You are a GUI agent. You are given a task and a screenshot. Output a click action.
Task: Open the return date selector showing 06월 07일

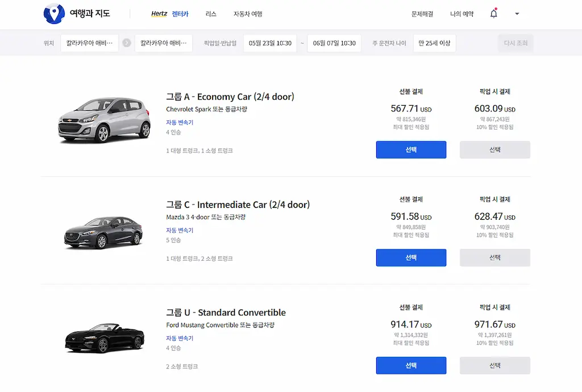pos(334,43)
